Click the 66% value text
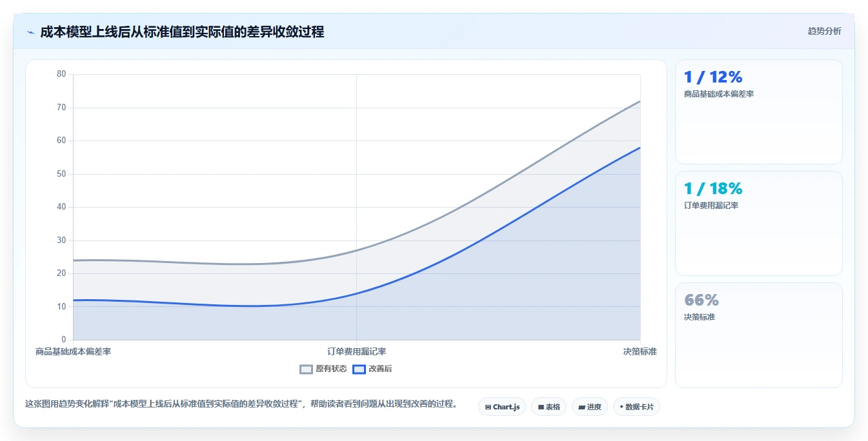Viewport: 868px width, 441px height. [701, 300]
